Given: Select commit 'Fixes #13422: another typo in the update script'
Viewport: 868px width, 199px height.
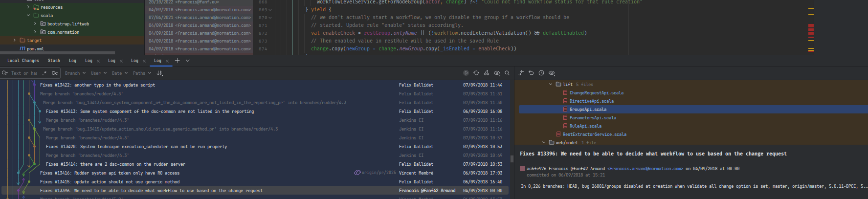Looking at the screenshot, I should [x=97, y=85].
